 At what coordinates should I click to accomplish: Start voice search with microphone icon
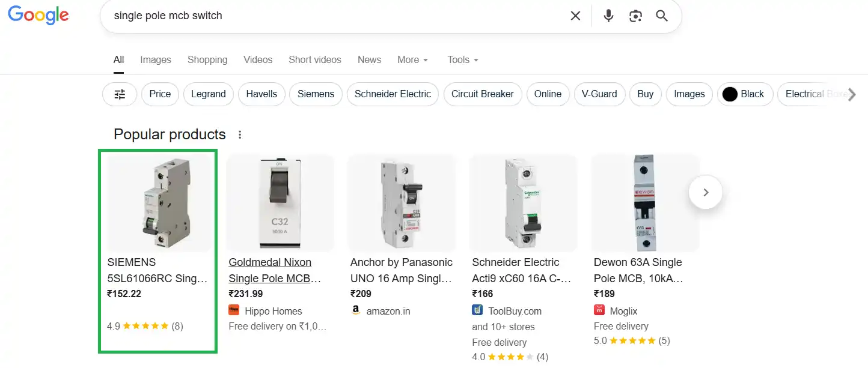point(608,16)
